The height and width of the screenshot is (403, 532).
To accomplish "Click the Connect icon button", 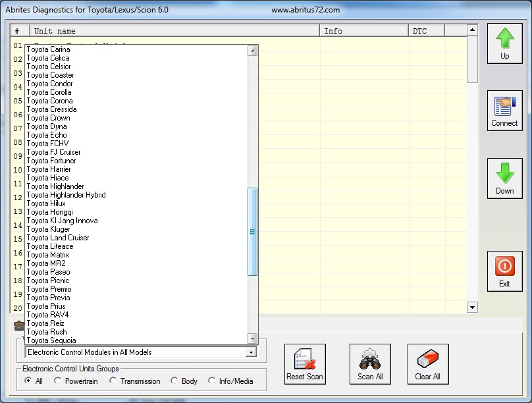I will pos(505,111).
